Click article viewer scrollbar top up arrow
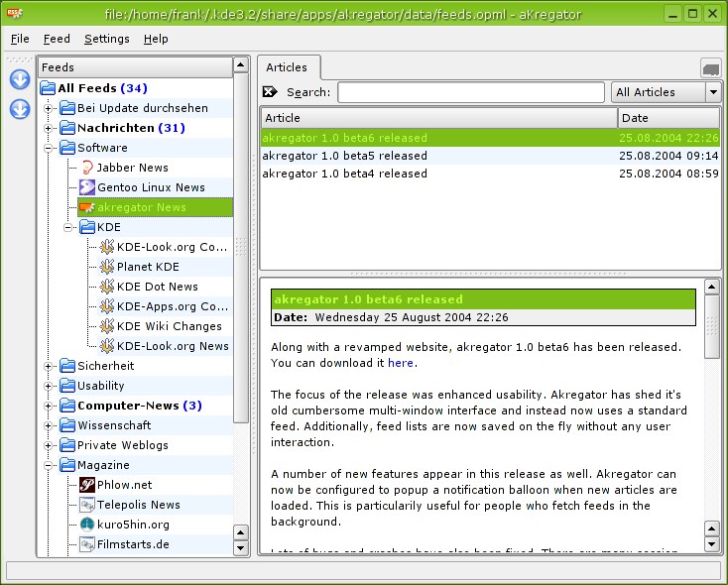The image size is (728, 585). 712,287
